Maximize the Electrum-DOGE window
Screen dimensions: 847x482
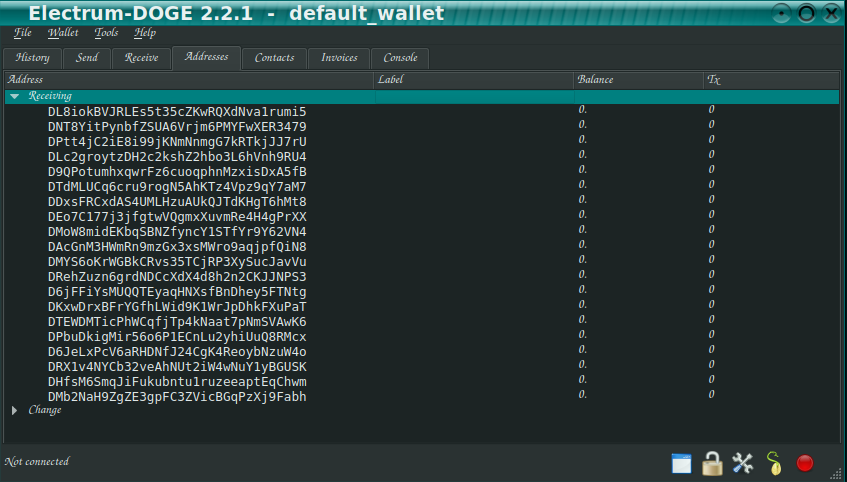806,13
